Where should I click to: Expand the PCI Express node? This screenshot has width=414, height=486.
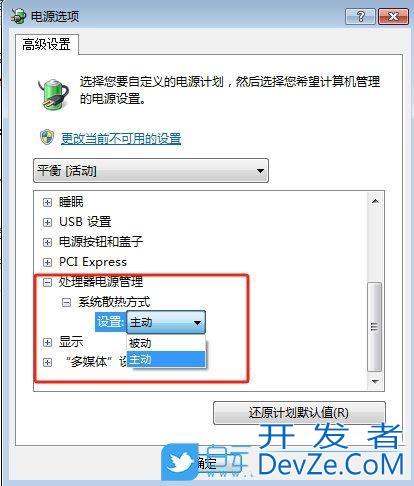pyautogui.click(x=47, y=262)
